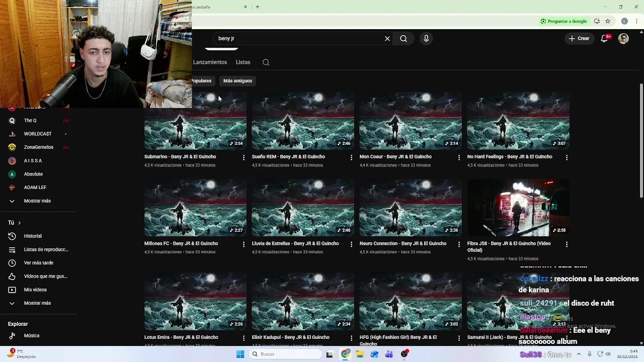The width and height of the screenshot is (644, 362).
Task: Switch to the Lanzamientos channel tab
Action: click(x=210, y=62)
